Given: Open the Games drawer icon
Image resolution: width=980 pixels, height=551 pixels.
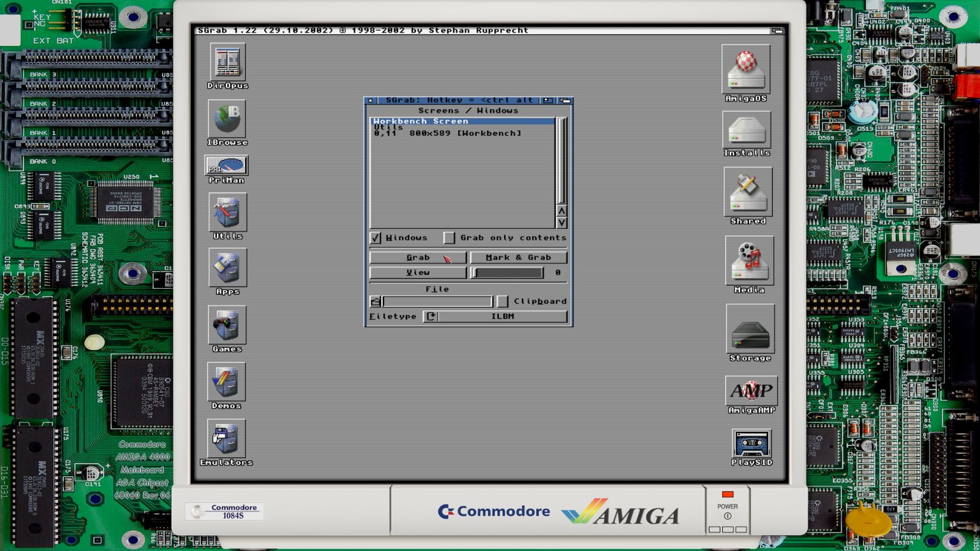Looking at the screenshot, I should 226,325.
